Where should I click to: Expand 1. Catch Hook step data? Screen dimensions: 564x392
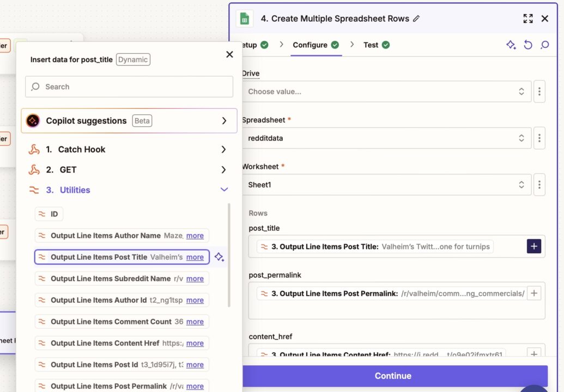(x=128, y=150)
